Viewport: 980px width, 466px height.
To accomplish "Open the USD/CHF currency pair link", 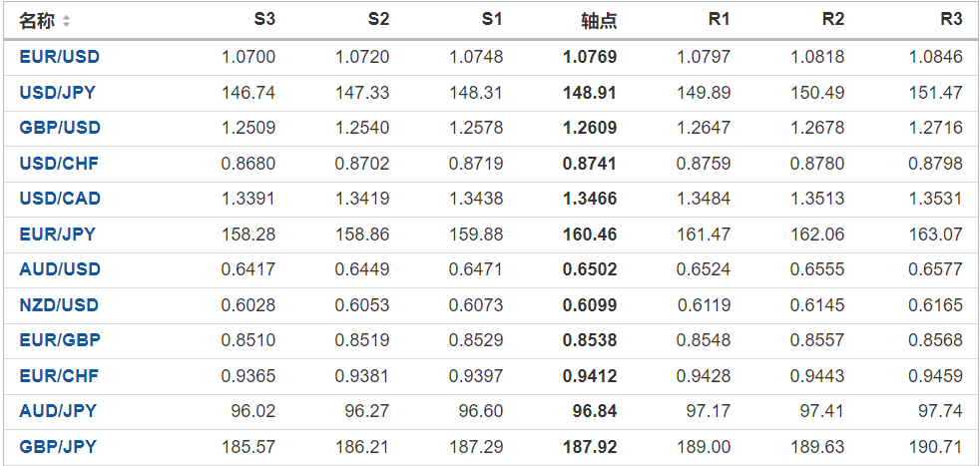I will (59, 164).
